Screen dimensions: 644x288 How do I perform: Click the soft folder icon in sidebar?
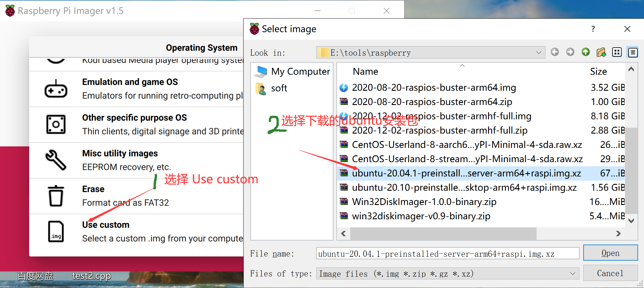pos(261,89)
